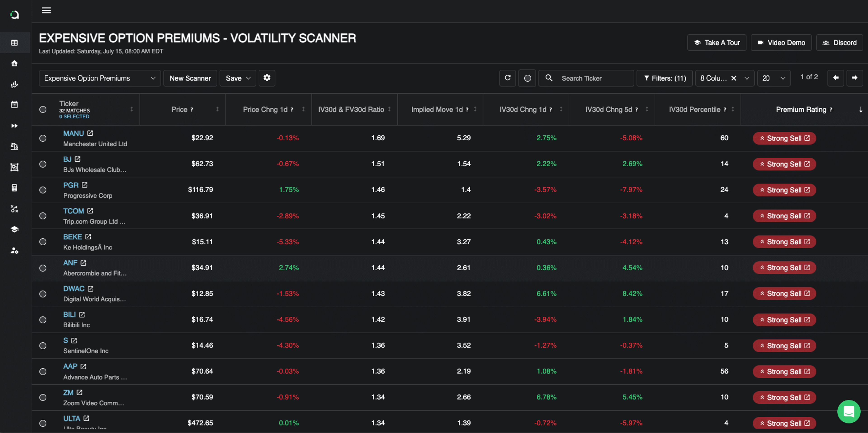The height and width of the screenshot is (433, 868).
Task: Sort by Price Chng 1d column arrows
Action: (x=303, y=109)
